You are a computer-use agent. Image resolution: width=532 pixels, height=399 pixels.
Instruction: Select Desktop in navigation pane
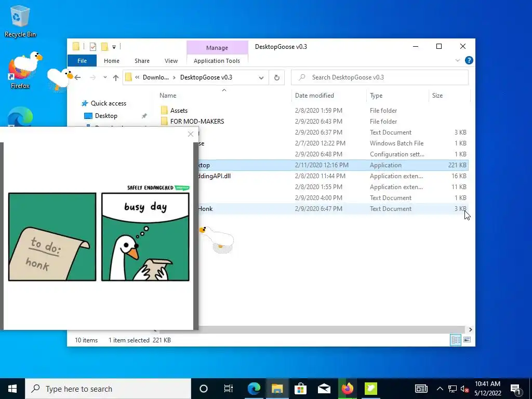coord(106,116)
